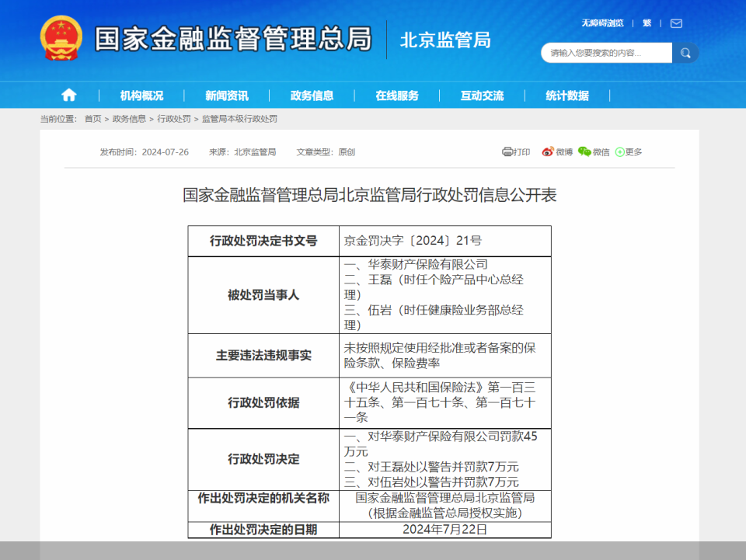Share via the WeChat icon
The image size is (746, 560).
[584, 151]
